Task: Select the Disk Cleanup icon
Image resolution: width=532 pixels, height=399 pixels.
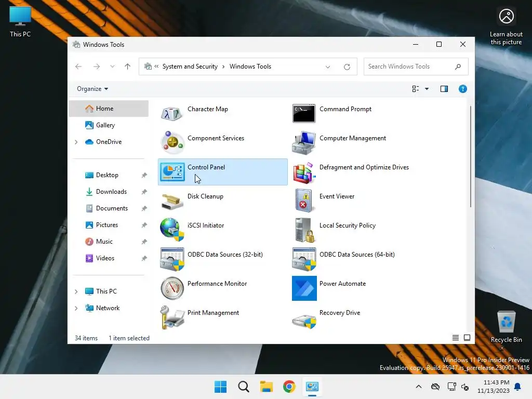Action: 172,201
